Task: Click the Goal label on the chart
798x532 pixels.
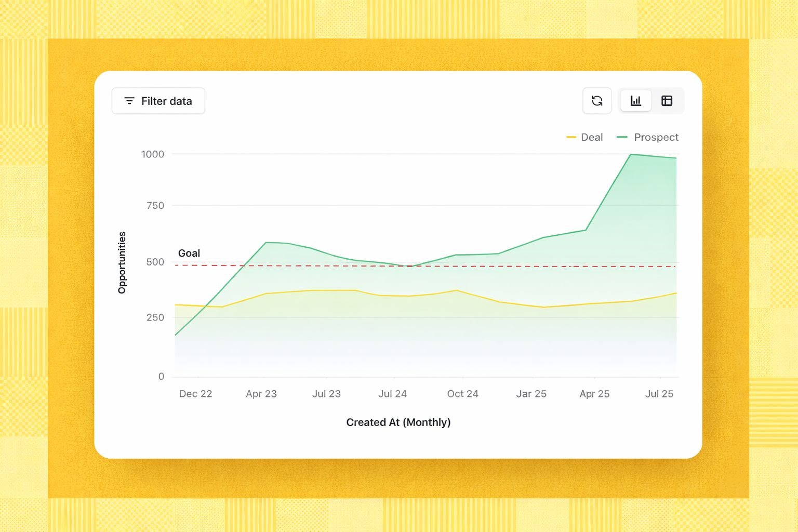Action: tap(189, 253)
